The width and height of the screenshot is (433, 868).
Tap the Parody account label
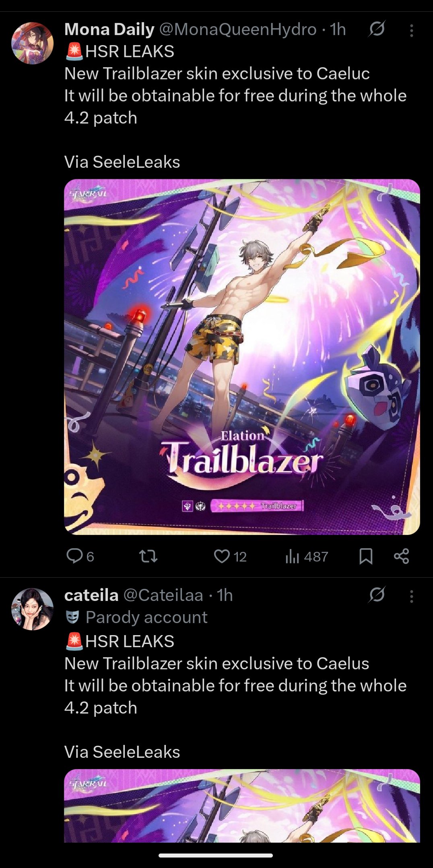136,617
